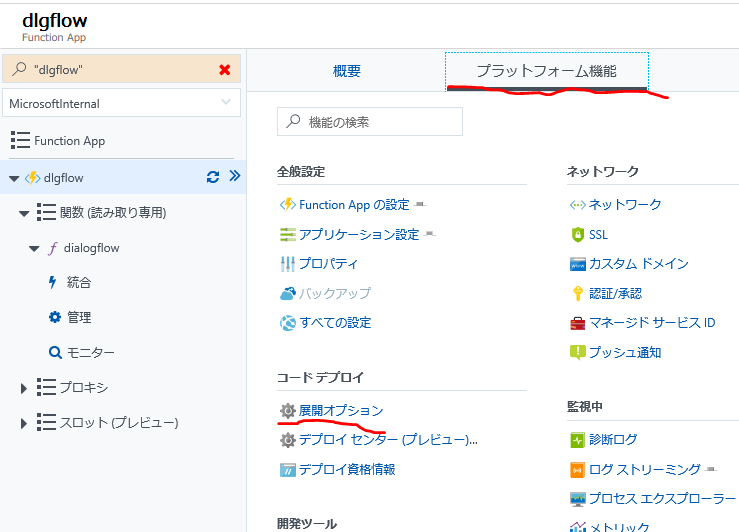Click the Function App list icon
This screenshot has height=532, width=739.
pos(20,140)
